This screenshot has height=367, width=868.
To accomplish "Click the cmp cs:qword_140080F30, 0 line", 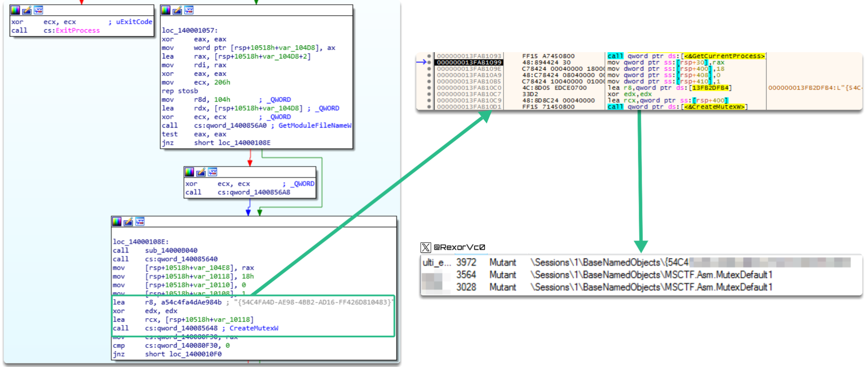I will pyautogui.click(x=171, y=345).
